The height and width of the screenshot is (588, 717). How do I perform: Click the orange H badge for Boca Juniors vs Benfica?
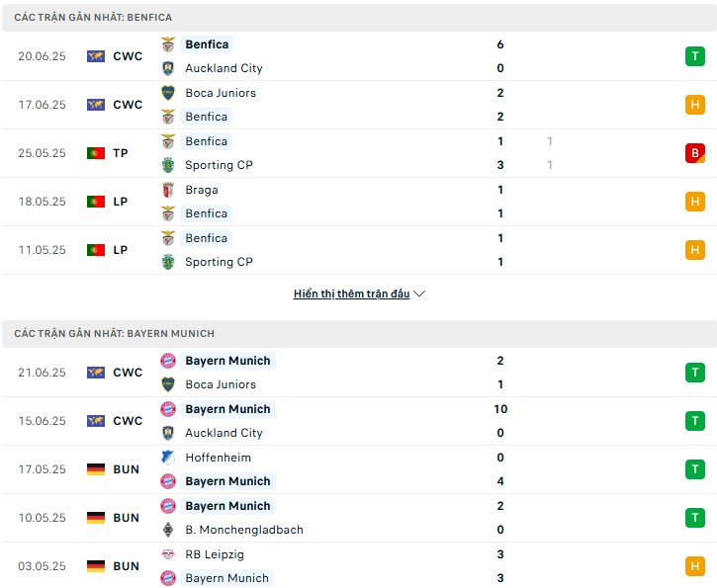[694, 105]
